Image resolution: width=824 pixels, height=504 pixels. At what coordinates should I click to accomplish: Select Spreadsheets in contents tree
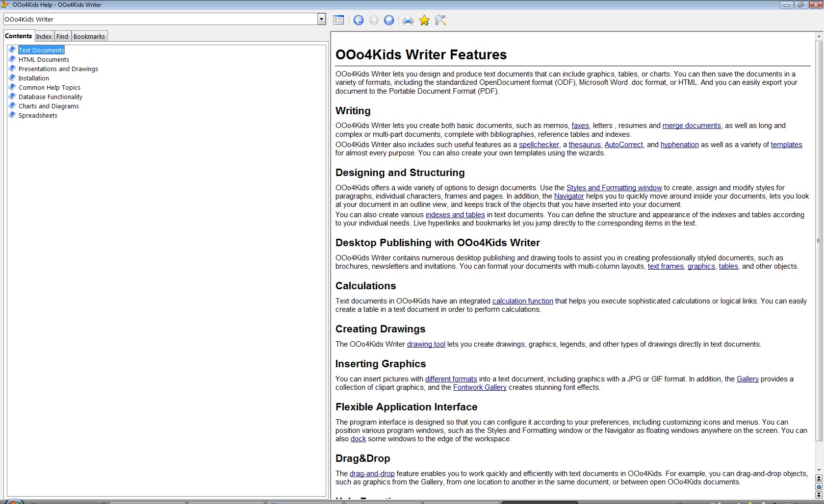click(38, 115)
